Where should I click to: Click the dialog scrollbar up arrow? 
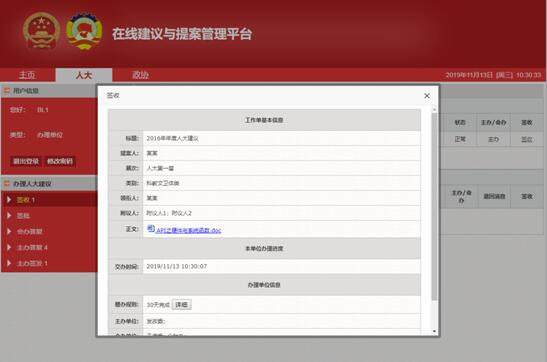coord(434,110)
